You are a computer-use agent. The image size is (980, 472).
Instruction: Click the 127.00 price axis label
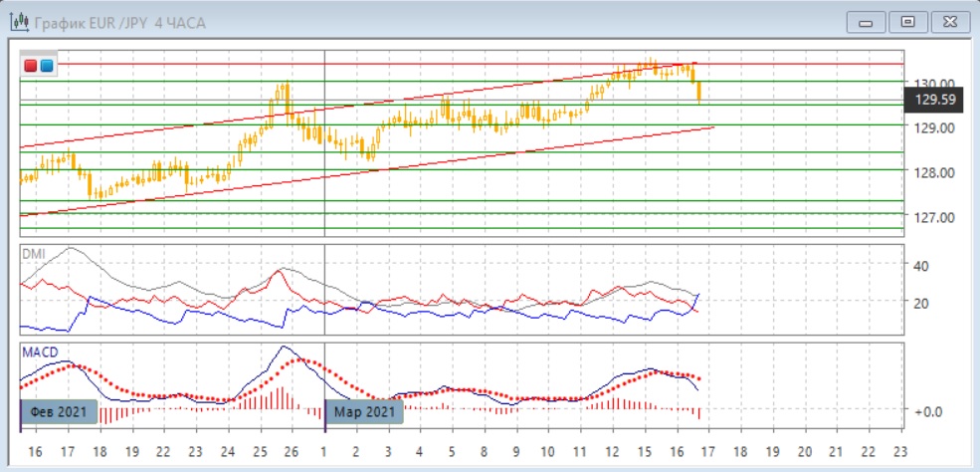tap(935, 218)
